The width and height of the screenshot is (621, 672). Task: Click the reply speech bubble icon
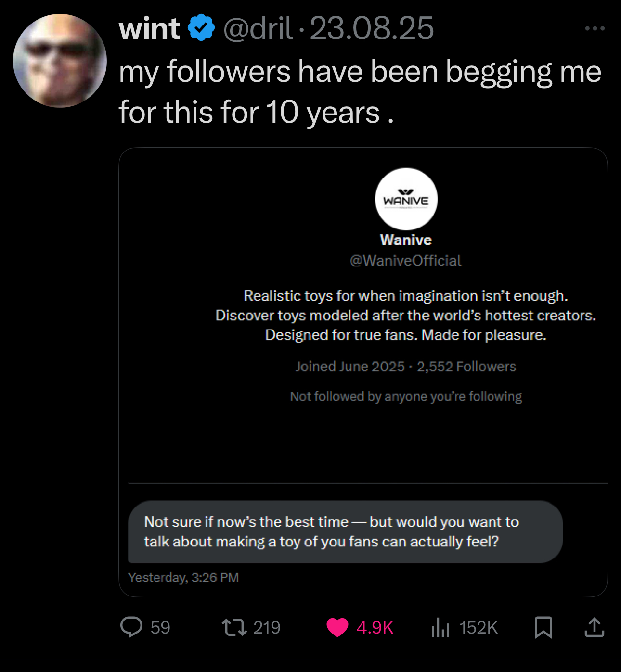131,627
